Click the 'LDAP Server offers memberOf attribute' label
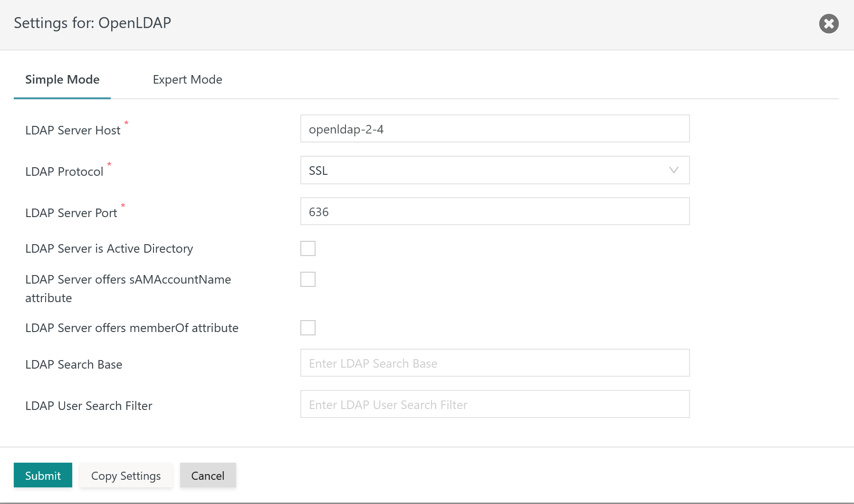This screenshot has width=854, height=504. click(x=132, y=328)
